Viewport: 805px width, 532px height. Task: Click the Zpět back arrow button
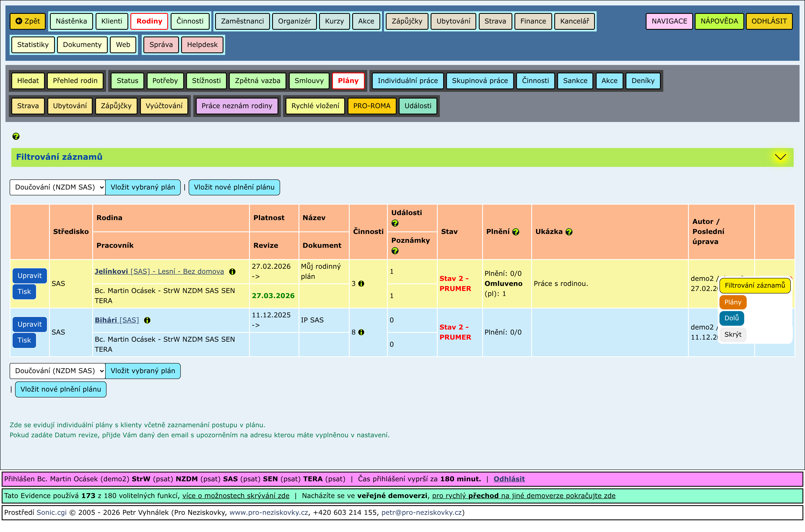coord(27,21)
